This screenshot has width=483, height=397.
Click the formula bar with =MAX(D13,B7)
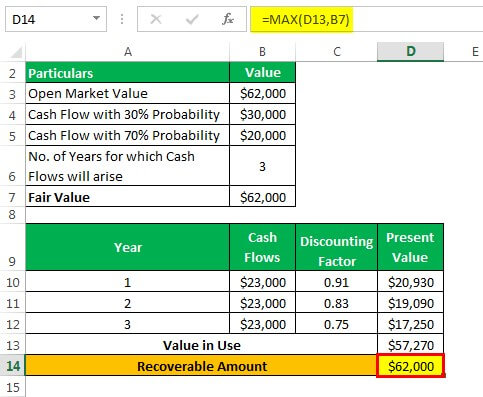(366, 19)
